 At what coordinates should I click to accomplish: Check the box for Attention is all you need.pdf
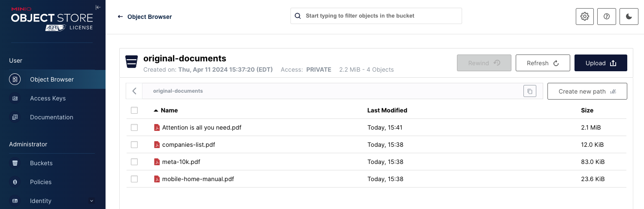(134, 127)
